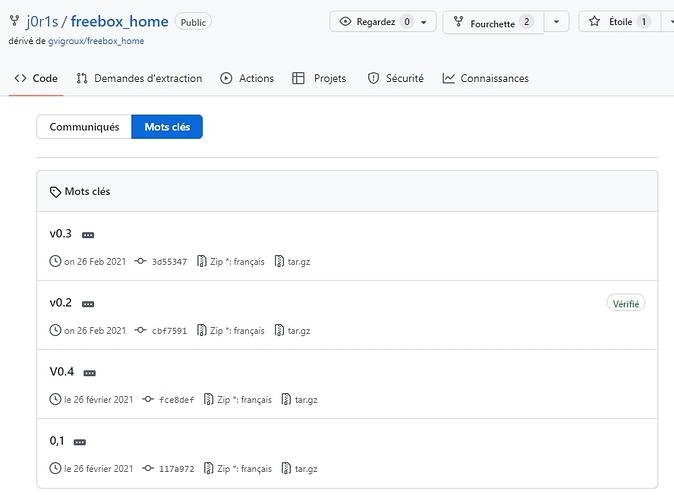
Task: Open the j0r1s user profile link
Action: (42, 21)
